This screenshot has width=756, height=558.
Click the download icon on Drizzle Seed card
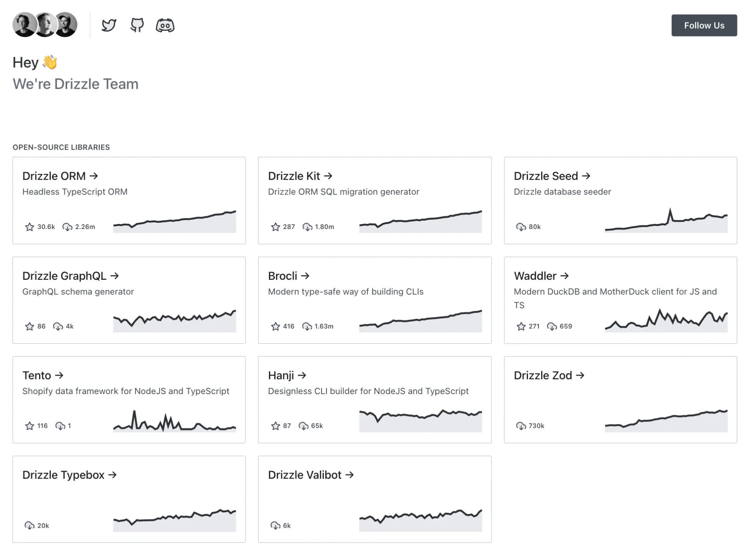(521, 227)
